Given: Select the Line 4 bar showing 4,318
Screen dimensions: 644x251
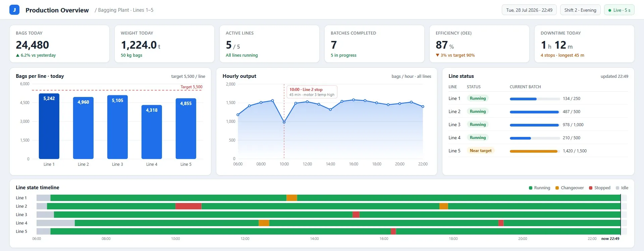Looking at the screenshot, I should [x=152, y=132].
